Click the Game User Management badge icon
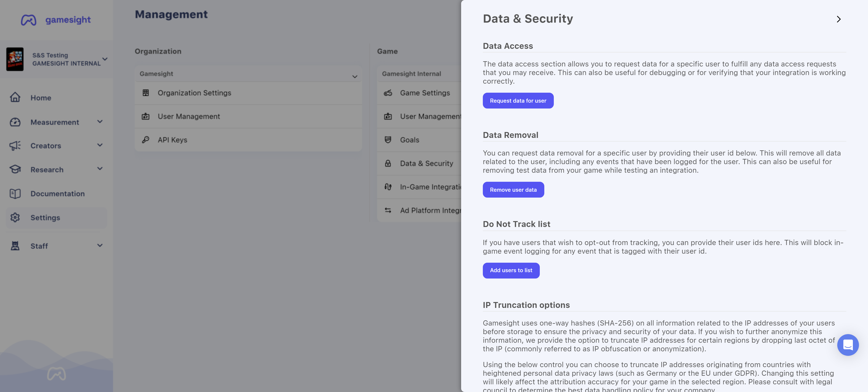868x392 pixels. (x=388, y=116)
